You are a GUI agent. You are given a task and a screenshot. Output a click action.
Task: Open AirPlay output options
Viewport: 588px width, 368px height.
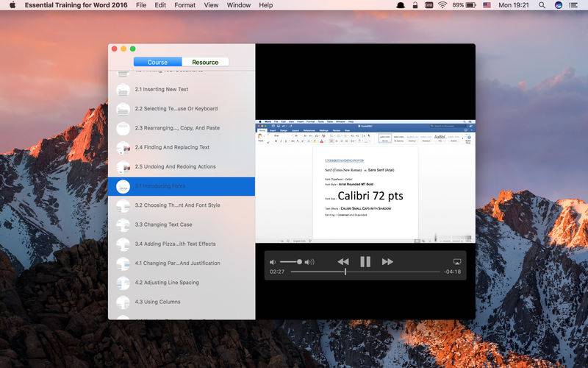point(456,262)
